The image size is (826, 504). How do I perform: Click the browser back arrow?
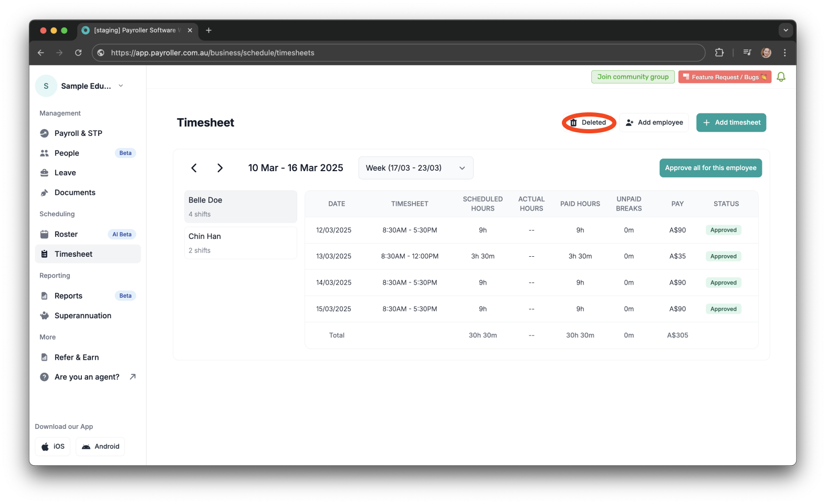[41, 52]
